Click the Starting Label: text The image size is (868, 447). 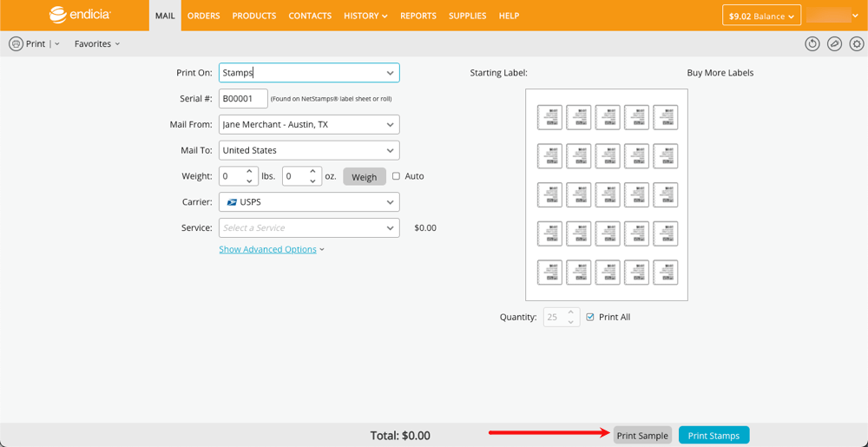point(499,72)
